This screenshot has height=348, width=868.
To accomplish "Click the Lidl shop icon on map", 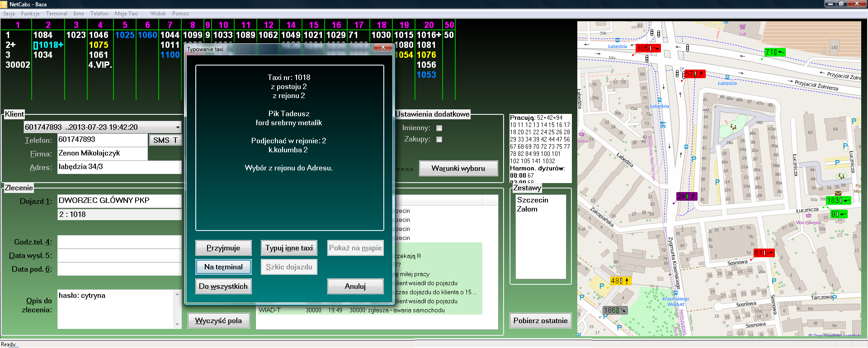I will [x=742, y=27].
